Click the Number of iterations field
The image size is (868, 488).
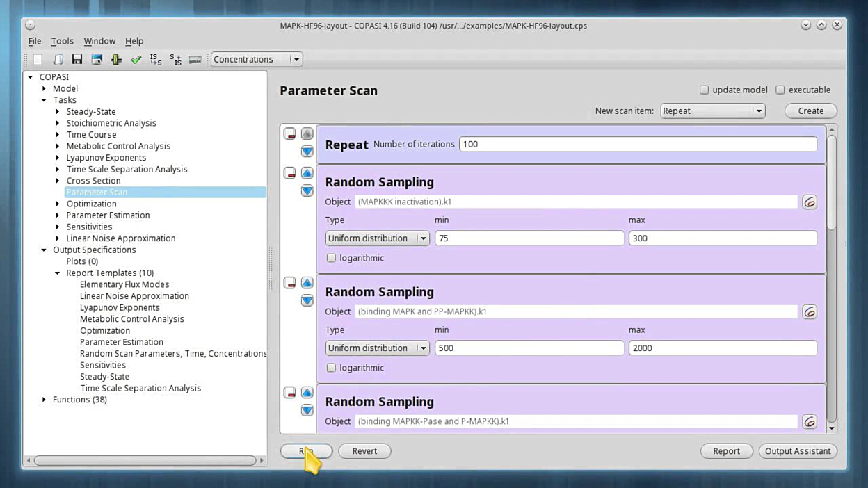coord(638,145)
